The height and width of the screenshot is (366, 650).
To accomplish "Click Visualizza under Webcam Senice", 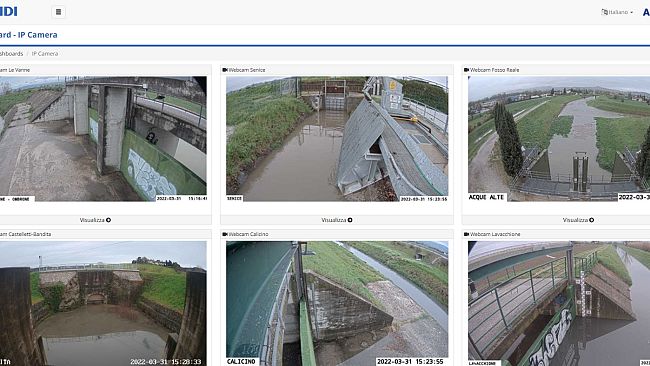I will pyautogui.click(x=337, y=220).
